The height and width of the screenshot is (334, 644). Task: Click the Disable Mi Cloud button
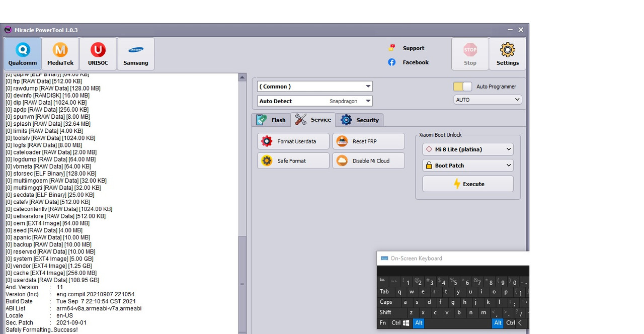[x=368, y=161]
